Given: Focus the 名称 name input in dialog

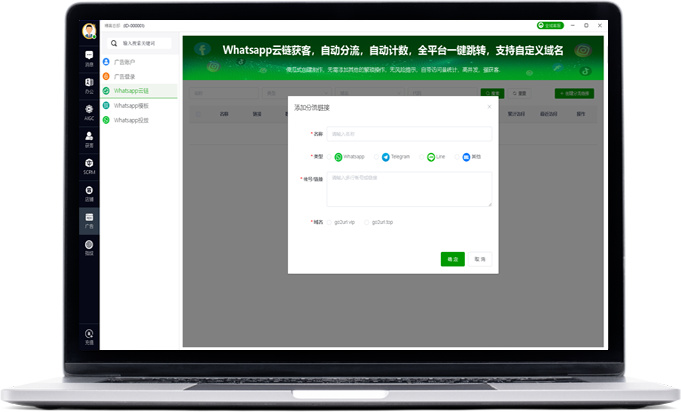Looking at the screenshot, I should pyautogui.click(x=409, y=134).
